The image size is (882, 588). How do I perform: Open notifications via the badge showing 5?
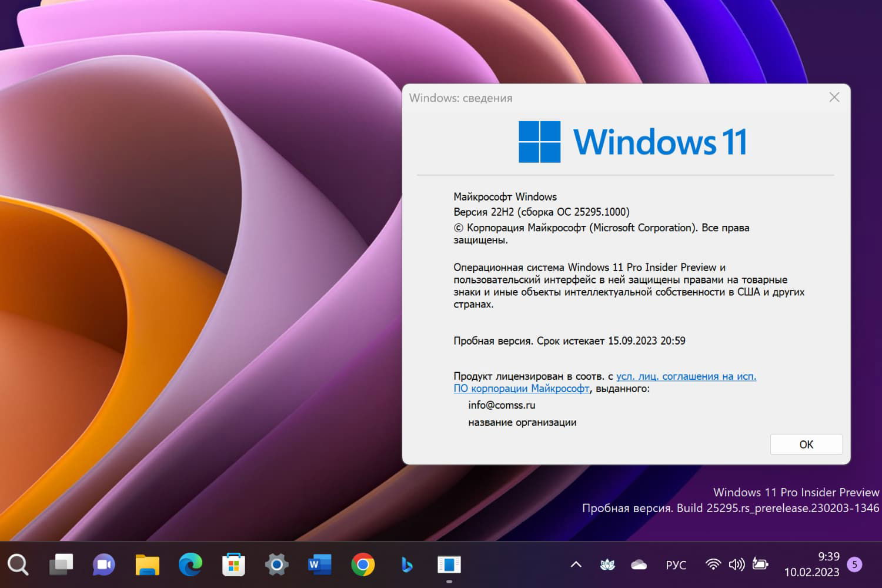tap(854, 564)
